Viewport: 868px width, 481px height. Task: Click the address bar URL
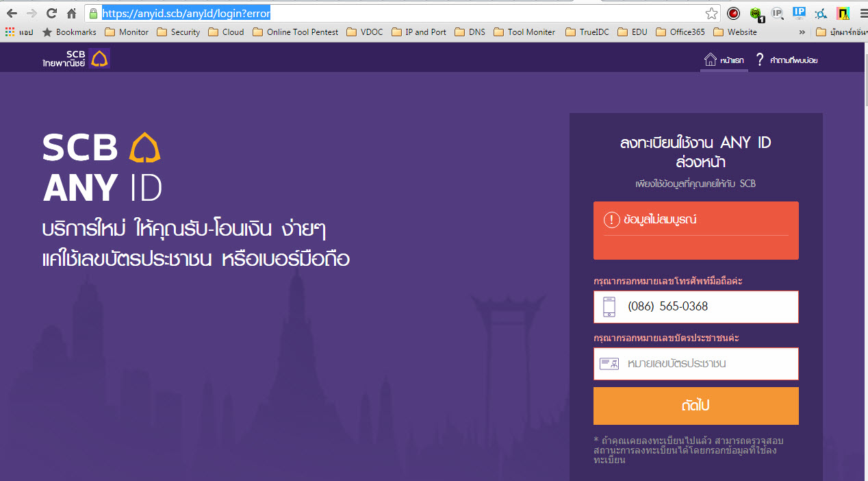pos(187,13)
